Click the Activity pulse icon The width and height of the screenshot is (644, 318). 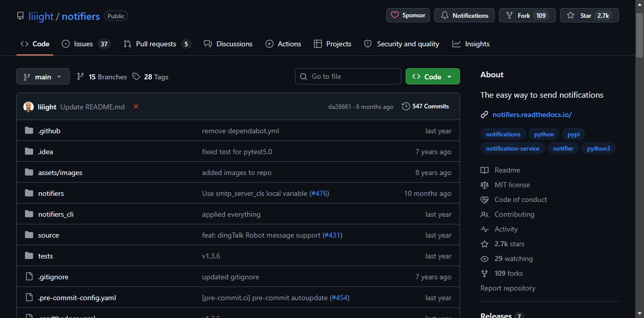485,229
